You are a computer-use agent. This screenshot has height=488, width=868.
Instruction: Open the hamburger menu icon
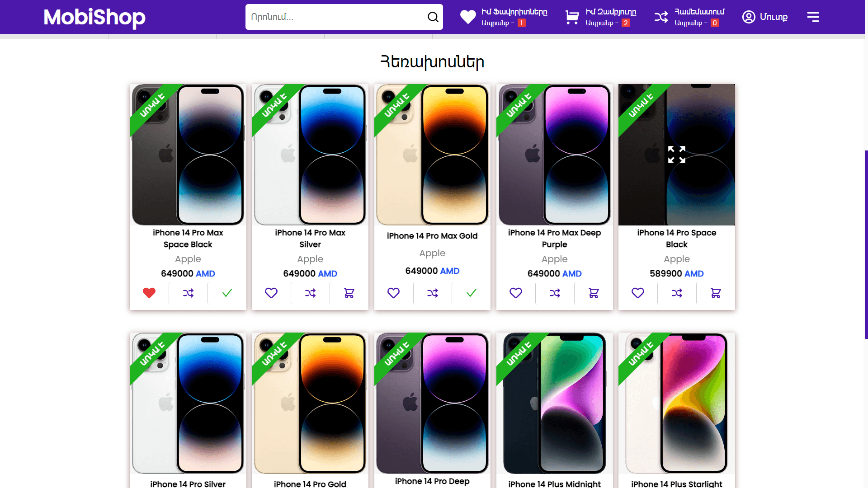click(x=813, y=17)
